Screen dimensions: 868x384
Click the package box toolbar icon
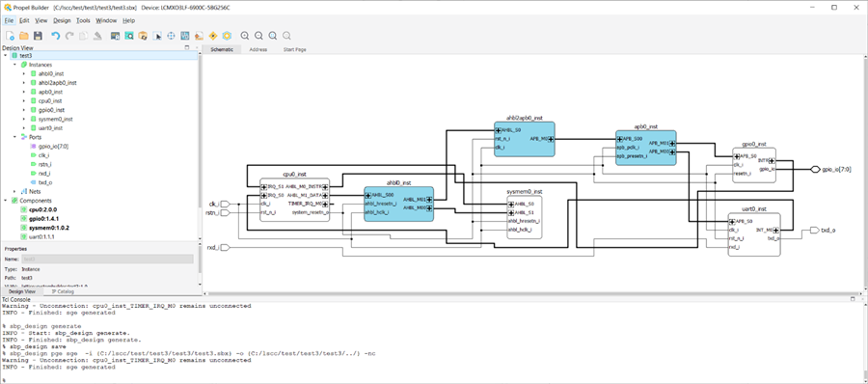tap(143, 36)
